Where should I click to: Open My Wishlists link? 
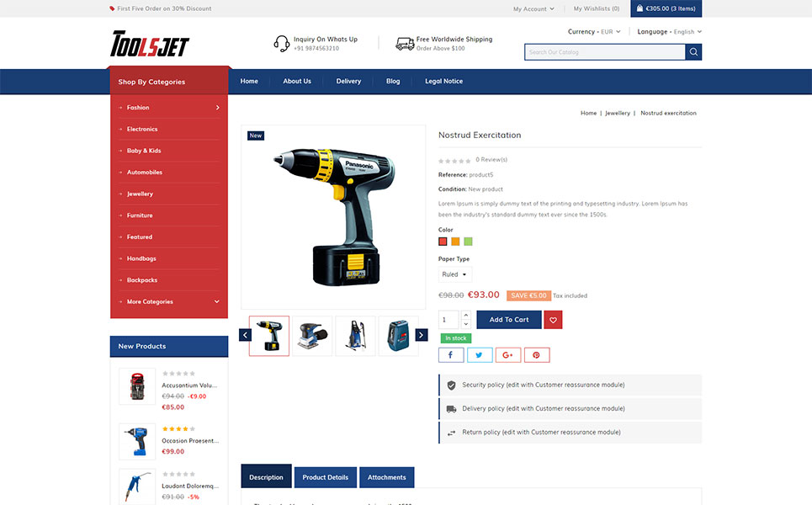[x=596, y=8]
